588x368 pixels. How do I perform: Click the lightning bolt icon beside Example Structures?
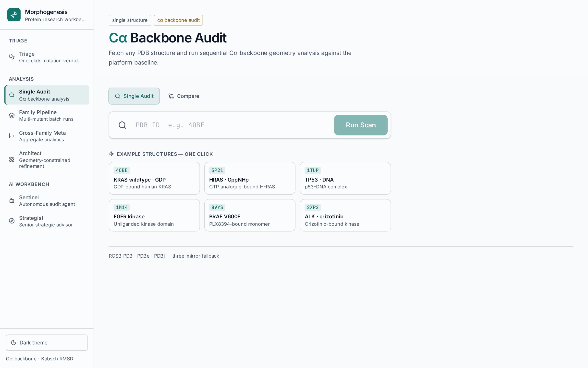tap(111, 154)
